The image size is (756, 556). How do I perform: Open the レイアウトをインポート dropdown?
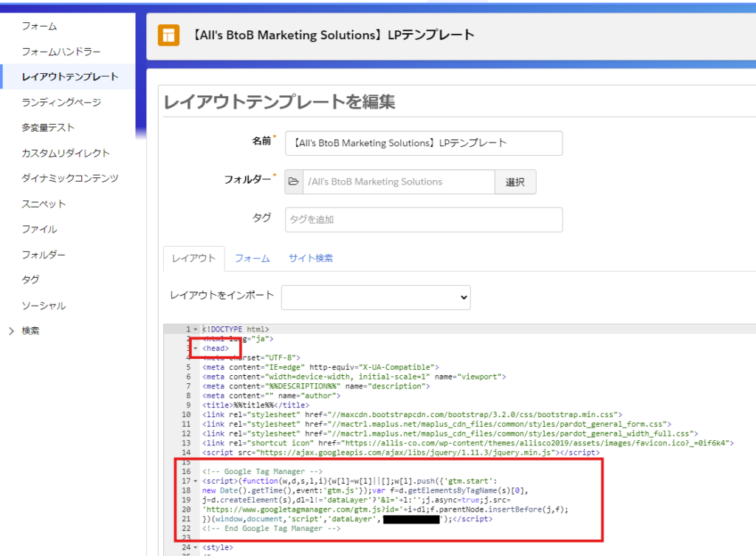[x=376, y=296]
